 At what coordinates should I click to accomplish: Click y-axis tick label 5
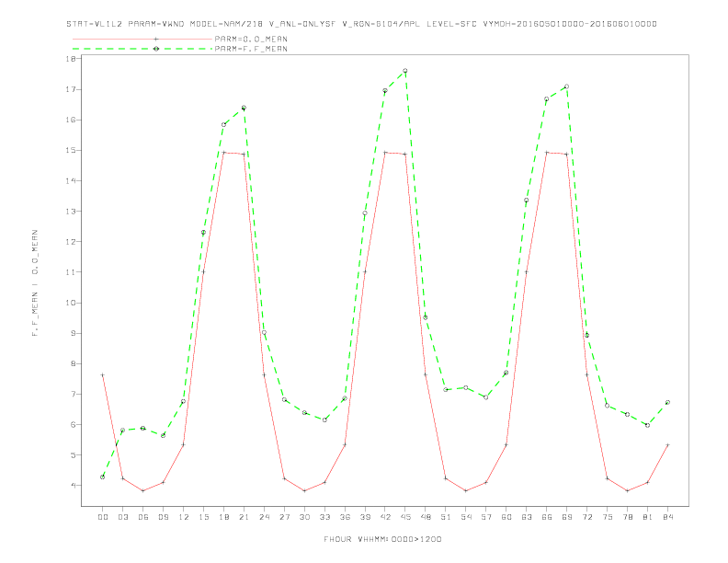point(73,454)
